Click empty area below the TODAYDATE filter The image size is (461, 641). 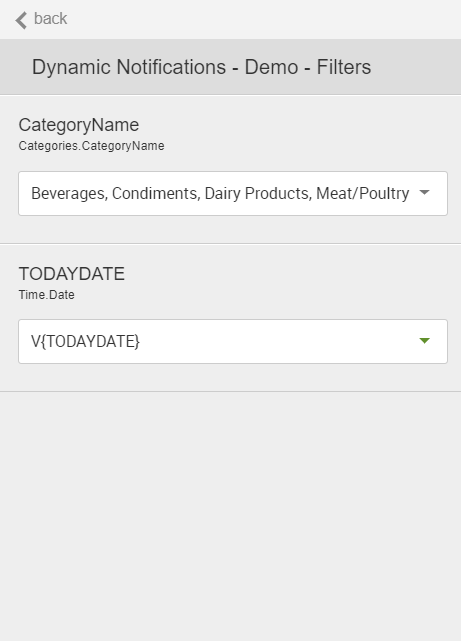tap(230, 515)
